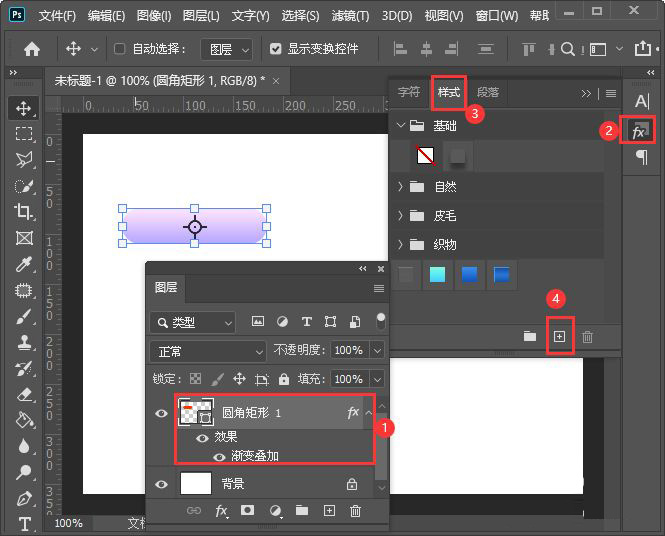Select the Rectangular Marquee tool
The image size is (665, 536).
[24, 134]
